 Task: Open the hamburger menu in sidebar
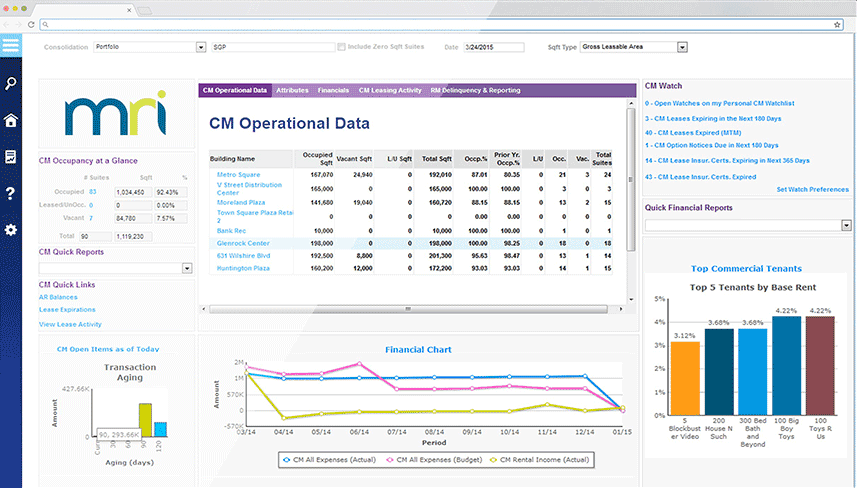click(x=10, y=45)
